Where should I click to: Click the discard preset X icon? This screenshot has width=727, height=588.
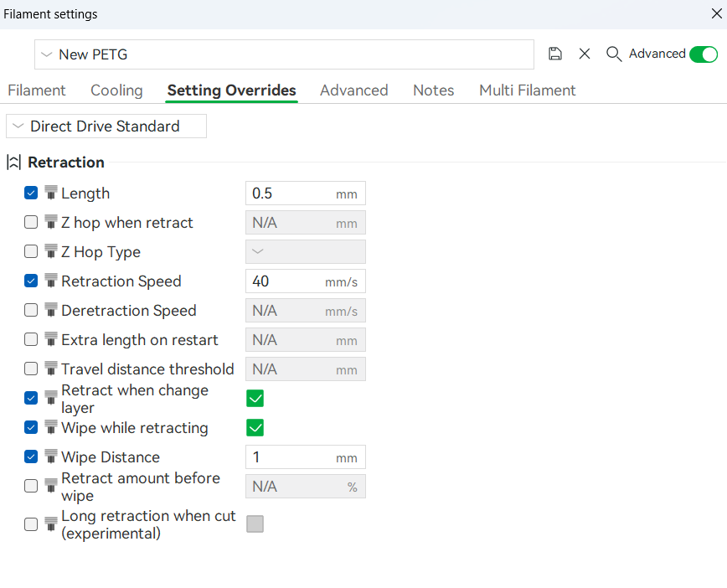(585, 54)
